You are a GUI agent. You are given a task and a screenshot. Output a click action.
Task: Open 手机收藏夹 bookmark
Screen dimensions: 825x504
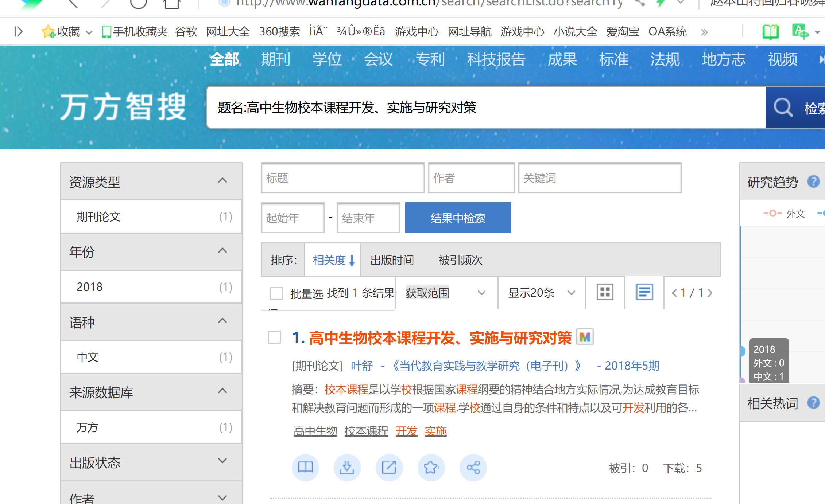[x=135, y=32]
